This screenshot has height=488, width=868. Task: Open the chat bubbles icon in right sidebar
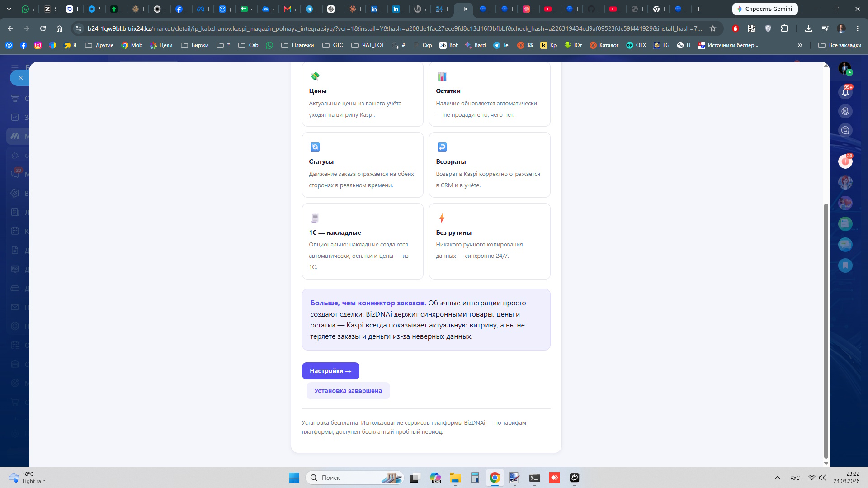[x=845, y=245]
